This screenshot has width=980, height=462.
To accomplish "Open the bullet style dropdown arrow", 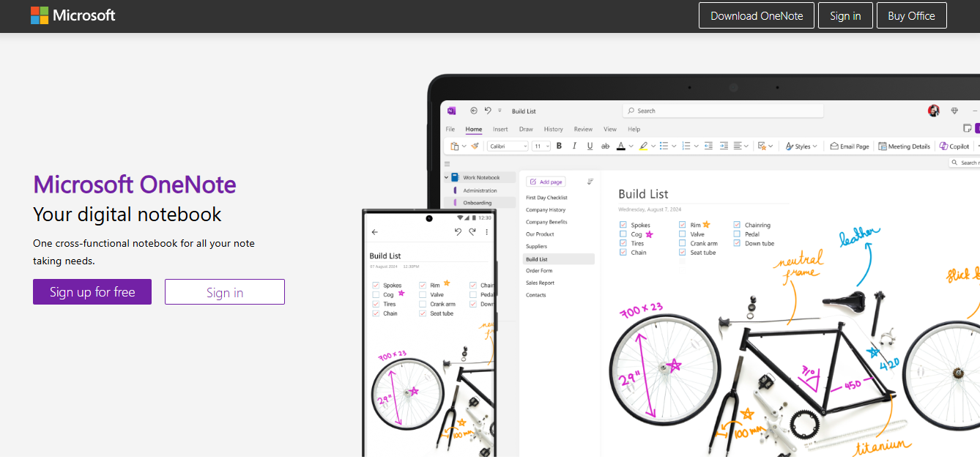I will pyautogui.click(x=674, y=146).
